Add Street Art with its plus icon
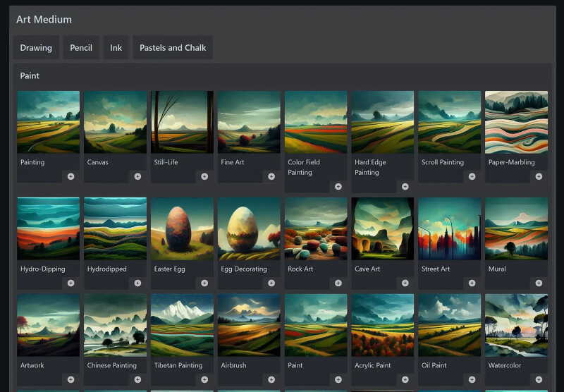 tap(472, 283)
